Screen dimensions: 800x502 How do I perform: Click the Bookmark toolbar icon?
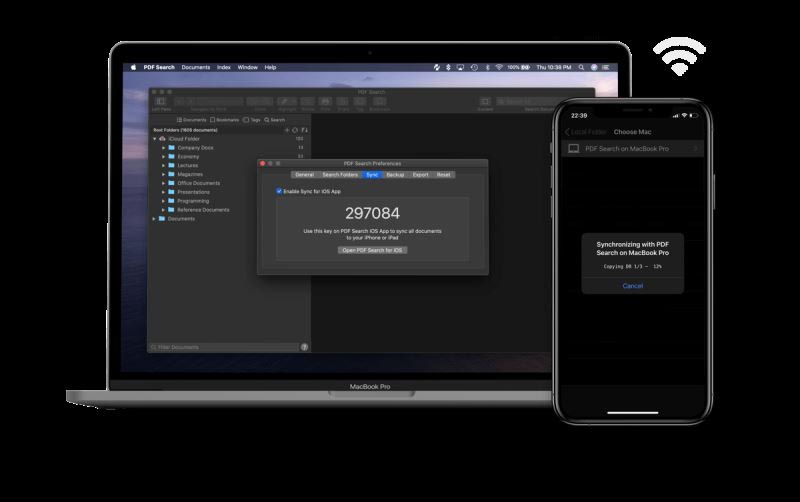click(379, 102)
